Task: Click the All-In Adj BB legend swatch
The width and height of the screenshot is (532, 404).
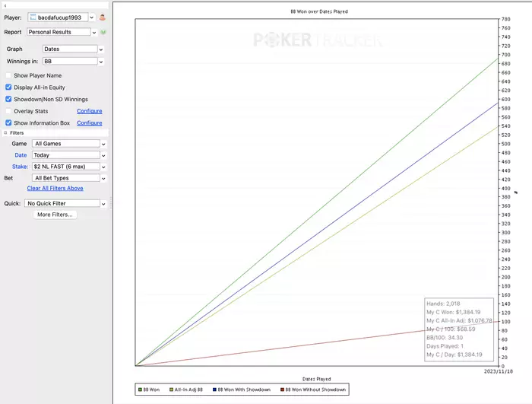Action: coord(171,390)
